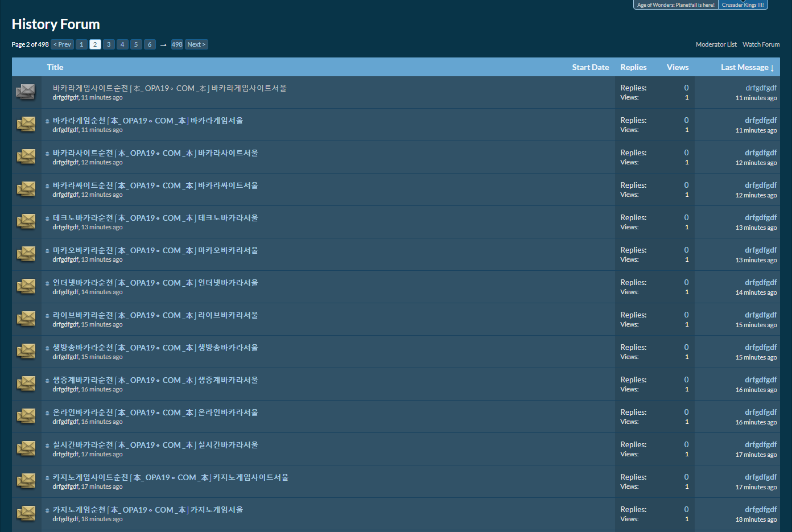
Task: Go to the Next page of threads
Action: (x=196, y=44)
